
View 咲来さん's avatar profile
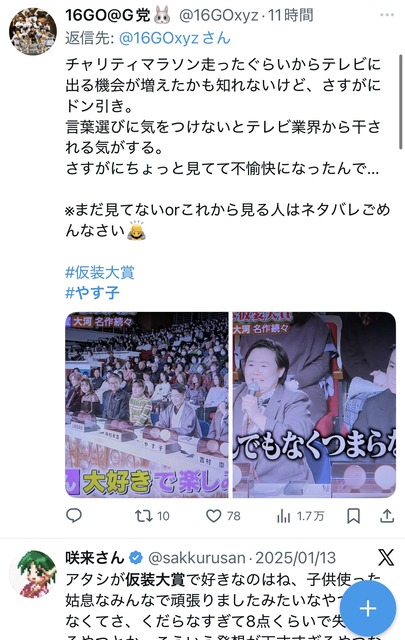tap(33, 573)
